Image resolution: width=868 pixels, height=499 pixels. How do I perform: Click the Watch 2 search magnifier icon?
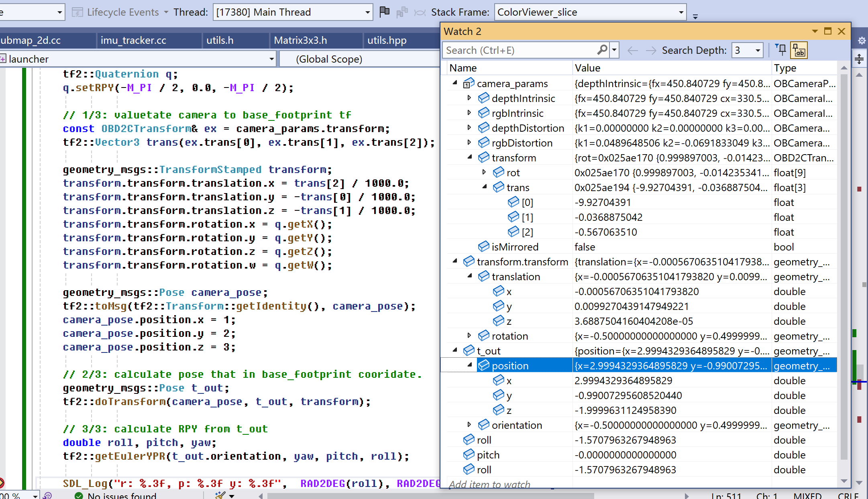pyautogui.click(x=602, y=50)
